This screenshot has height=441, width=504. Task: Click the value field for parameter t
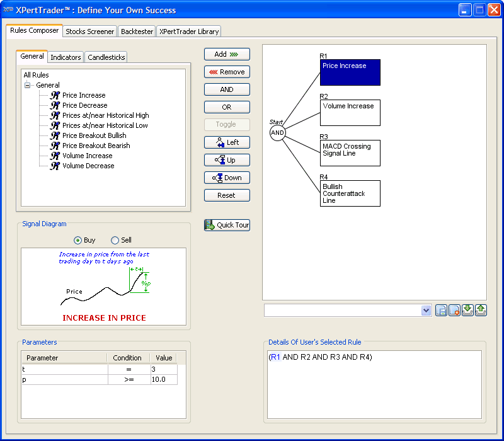point(163,369)
